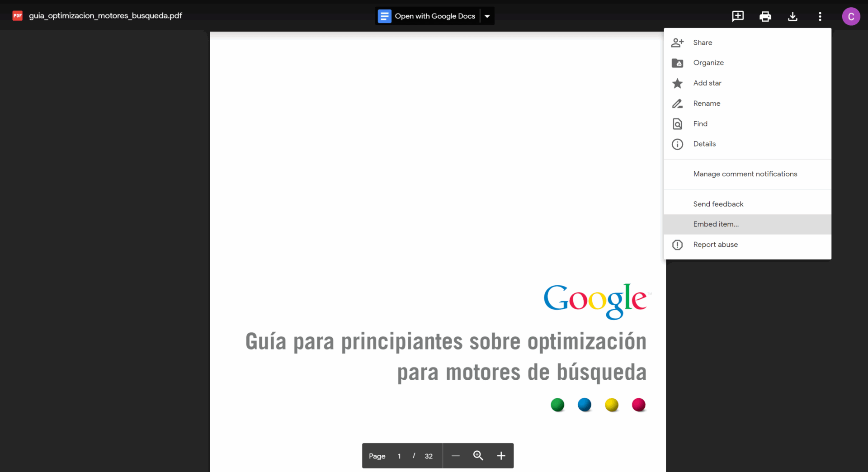Click the warning icon beside Report abuse
This screenshot has width=868, height=472.
(677, 245)
